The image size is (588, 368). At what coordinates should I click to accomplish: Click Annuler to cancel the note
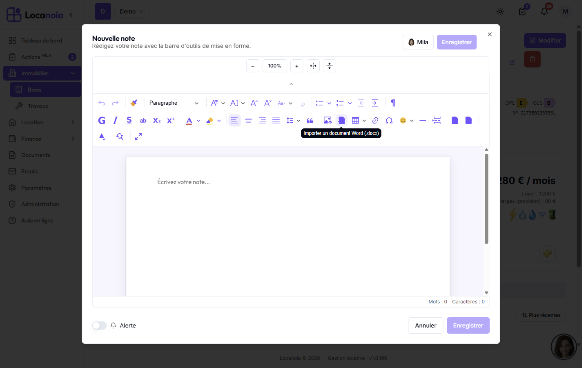point(425,325)
